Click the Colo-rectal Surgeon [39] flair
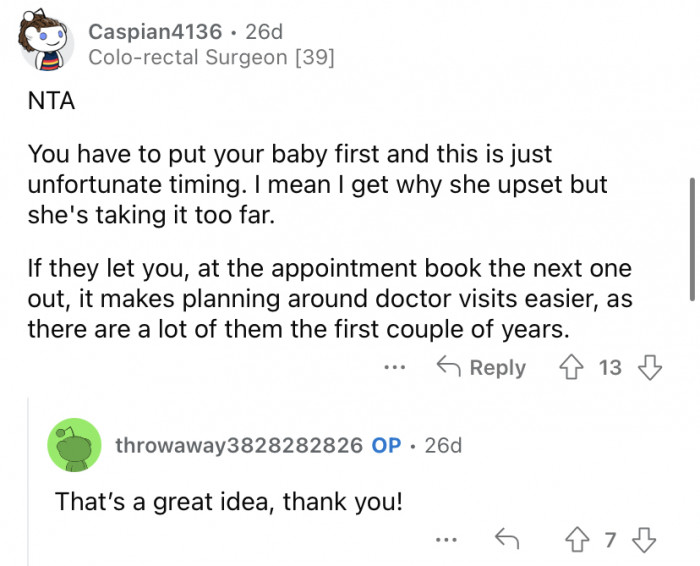The width and height of the screenshot is (700, 566). click(x=211, y=58)
